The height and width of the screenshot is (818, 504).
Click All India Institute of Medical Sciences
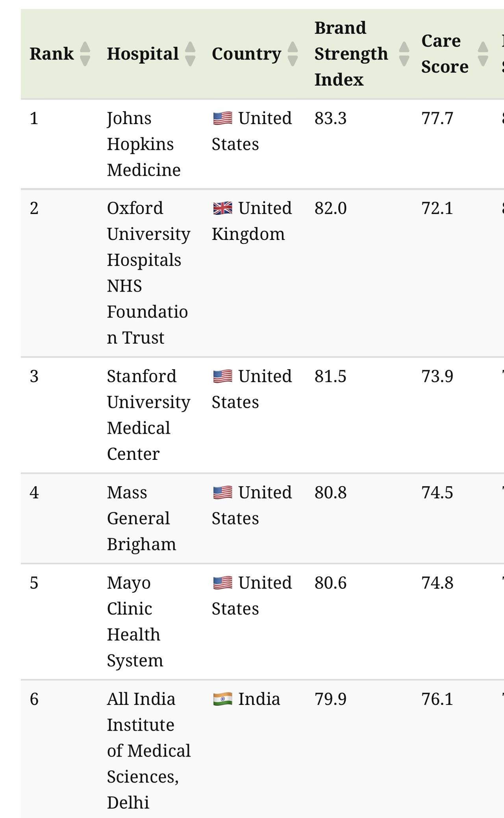click(148, 751)
